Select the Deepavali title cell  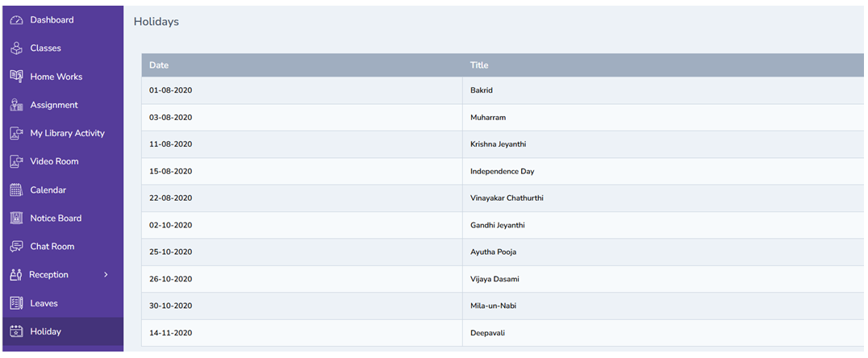pos(488,333)
